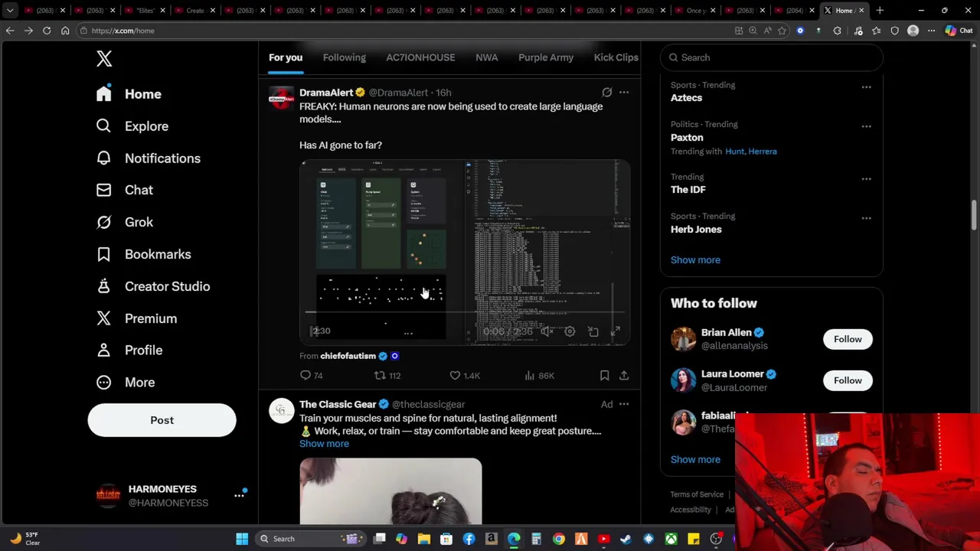Open Premium in the sidebar
Viewport: 980px width, 551px height.
(136, 318)
